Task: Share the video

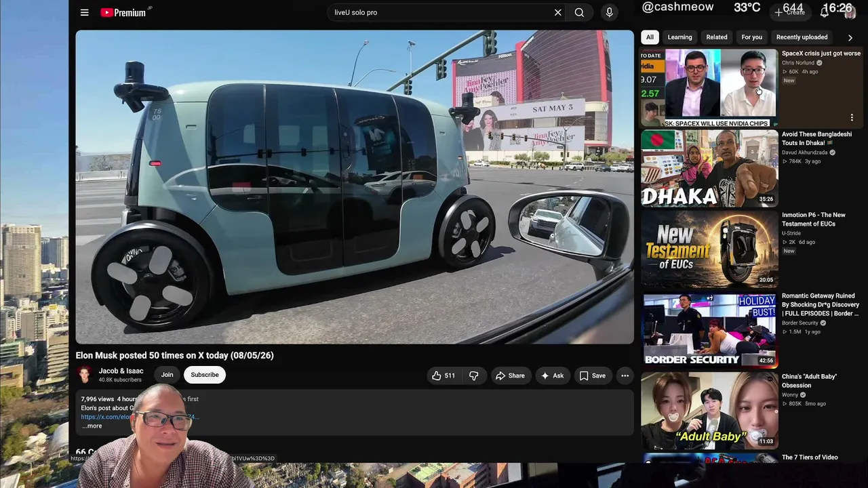Action: pyautogui.click(x=510, y=375)
